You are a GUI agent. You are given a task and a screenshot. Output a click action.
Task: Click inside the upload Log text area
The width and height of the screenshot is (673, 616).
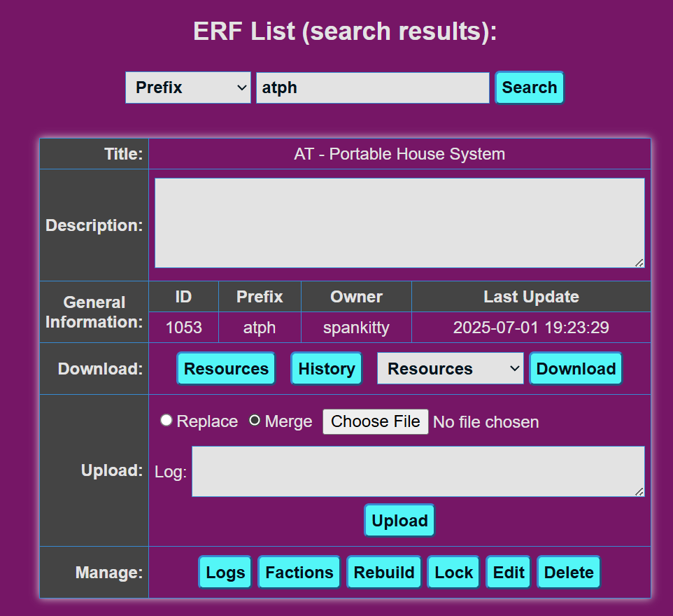point(418,472)
